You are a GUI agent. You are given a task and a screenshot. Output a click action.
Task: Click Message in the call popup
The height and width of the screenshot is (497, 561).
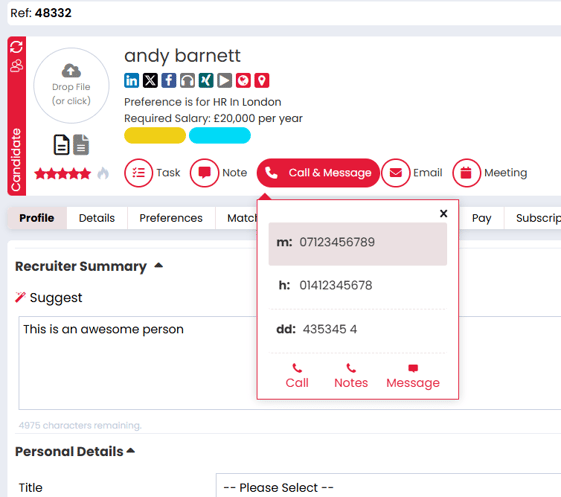pos(413,377)
